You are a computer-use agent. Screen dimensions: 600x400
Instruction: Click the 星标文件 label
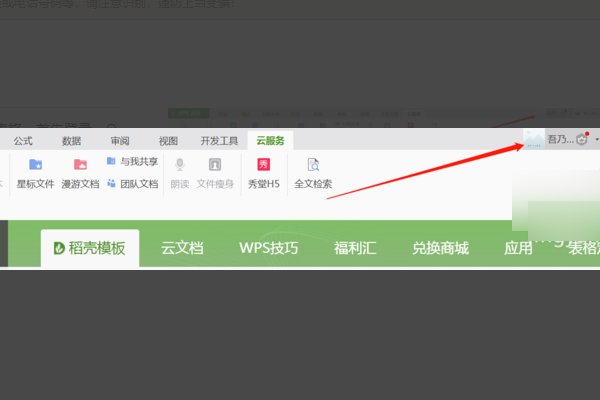pyautogui.click(x=36, y=184)
